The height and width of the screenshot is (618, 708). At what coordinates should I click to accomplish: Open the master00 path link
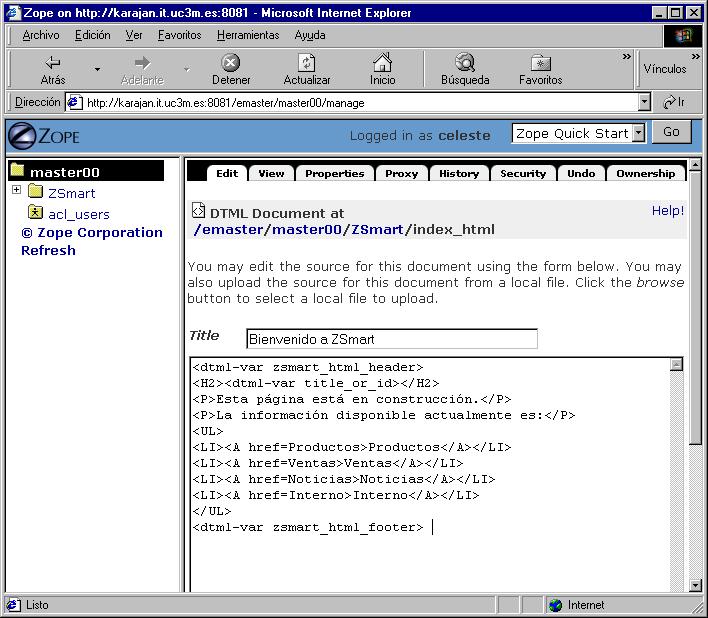pos(306,229)
